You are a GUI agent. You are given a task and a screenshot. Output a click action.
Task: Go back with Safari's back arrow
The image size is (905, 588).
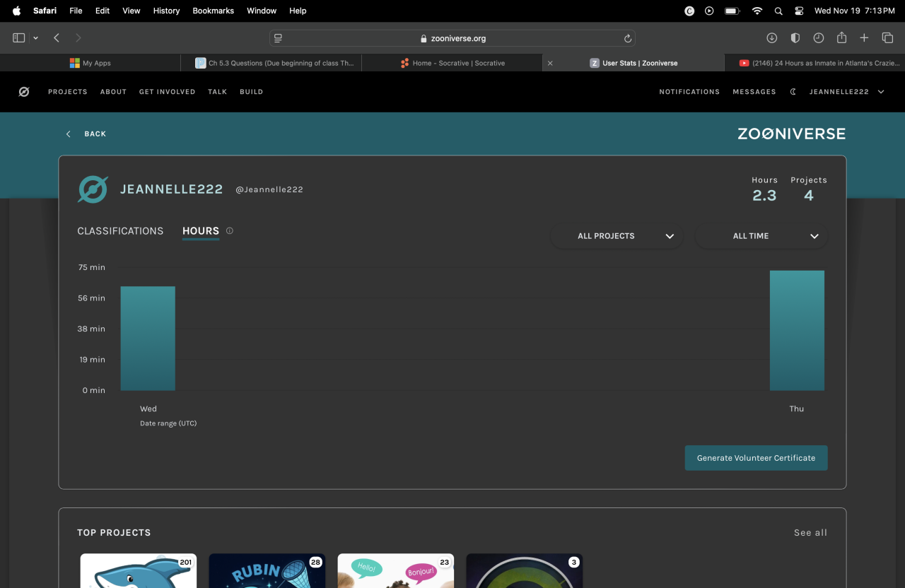[57, 38]
